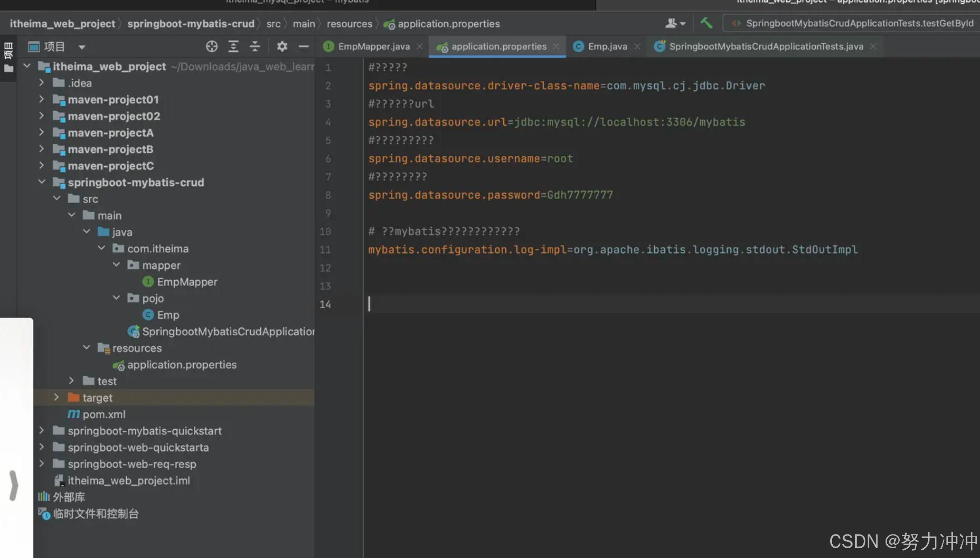Close the SpringbootMybatisCrudApplicationTests.java tab
This screenshot has width=980, height=558.
pos(873,46)
